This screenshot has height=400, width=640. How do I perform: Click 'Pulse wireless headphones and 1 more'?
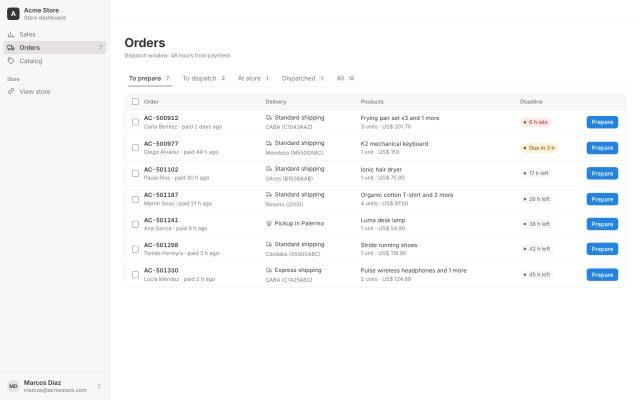point(413,271)
